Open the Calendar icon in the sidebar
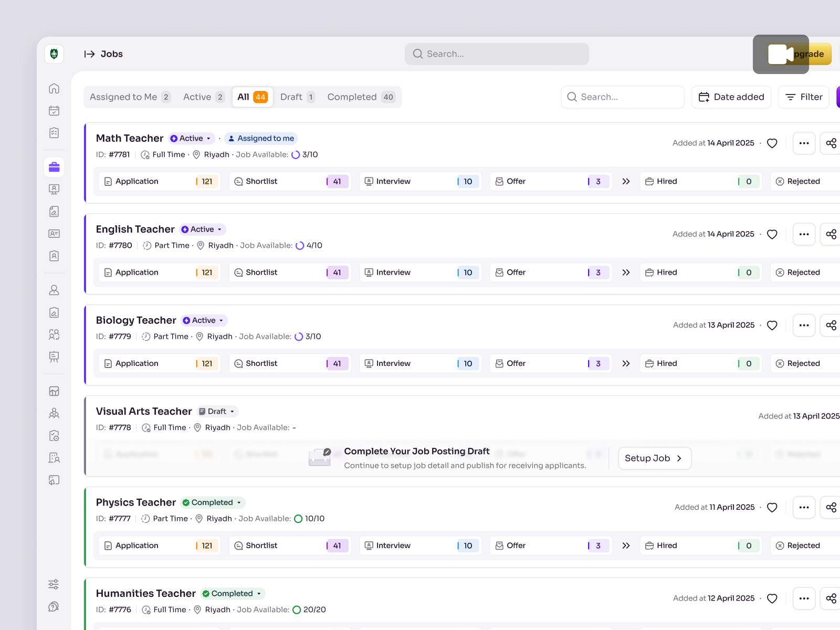Screen dimensions: 840x630 coord(54,110)
